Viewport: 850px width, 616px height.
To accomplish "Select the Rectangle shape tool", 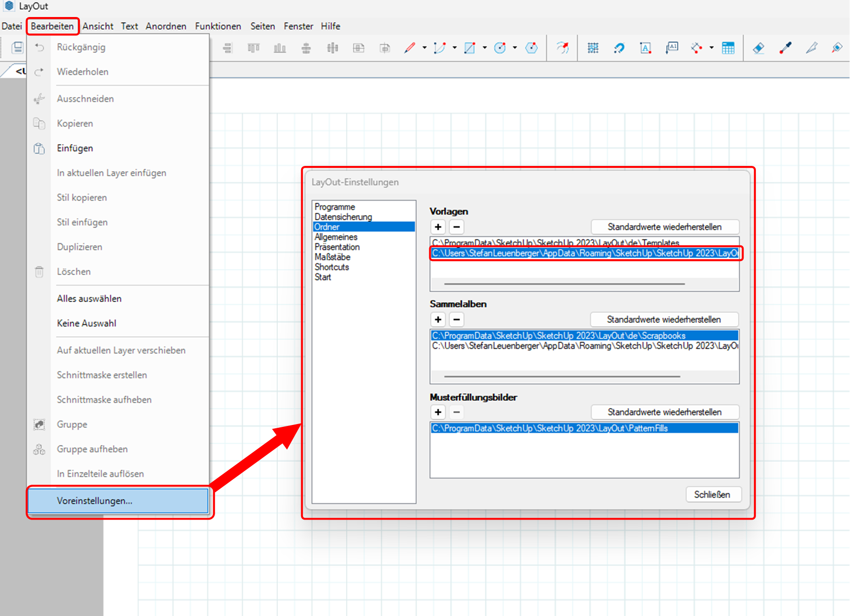I will pos(469,48).
